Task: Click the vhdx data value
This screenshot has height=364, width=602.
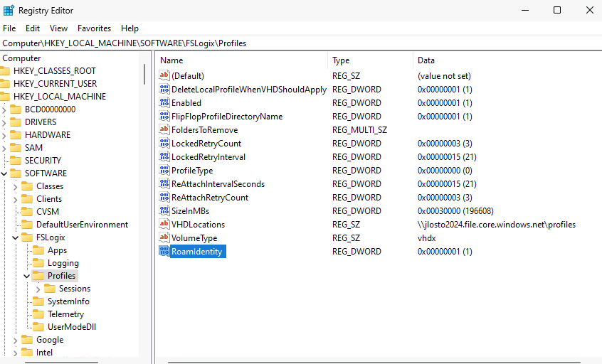Action: click(x=426, y=238)
